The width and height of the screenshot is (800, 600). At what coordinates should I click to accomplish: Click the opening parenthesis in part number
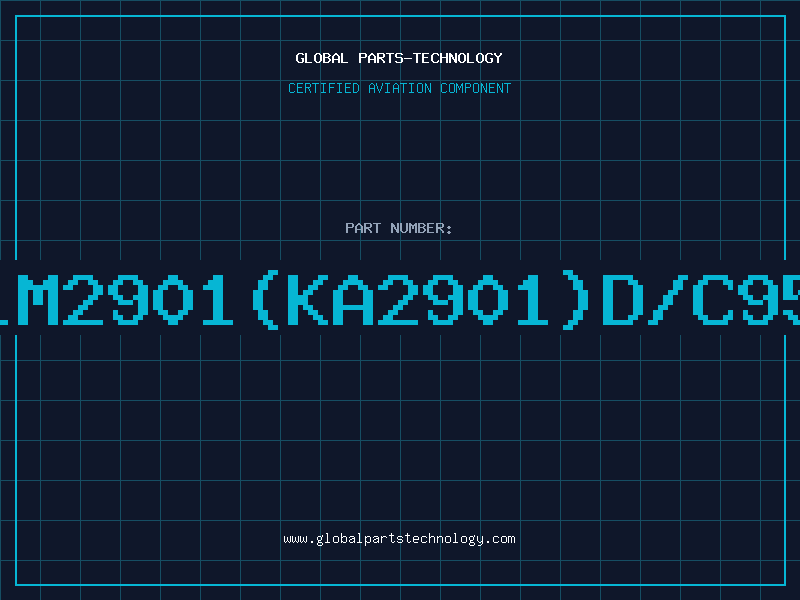[x=266, y=299]
